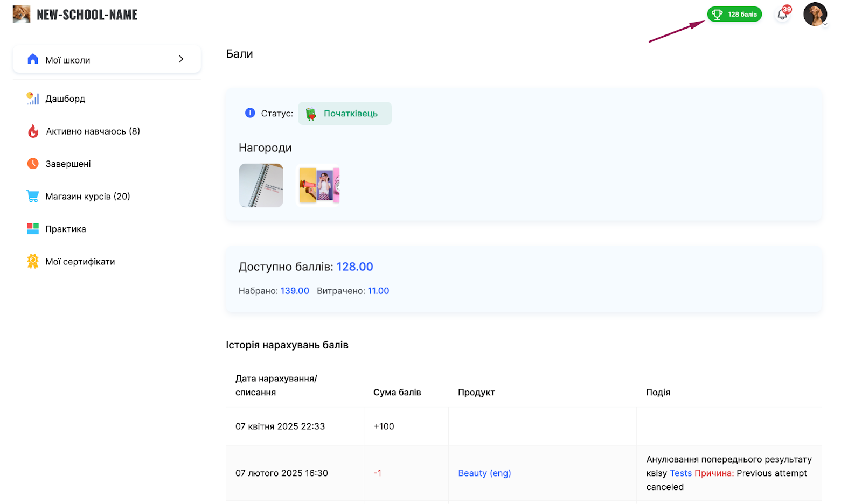Click the Практика colored tiles icon
The height and width of the screenshot is (504, 862).
coord(33,229)
